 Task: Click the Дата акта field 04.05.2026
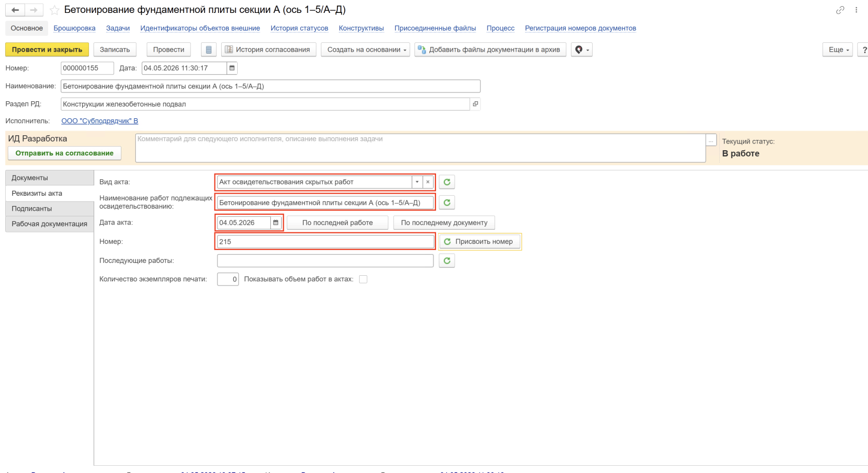[244, 223]
